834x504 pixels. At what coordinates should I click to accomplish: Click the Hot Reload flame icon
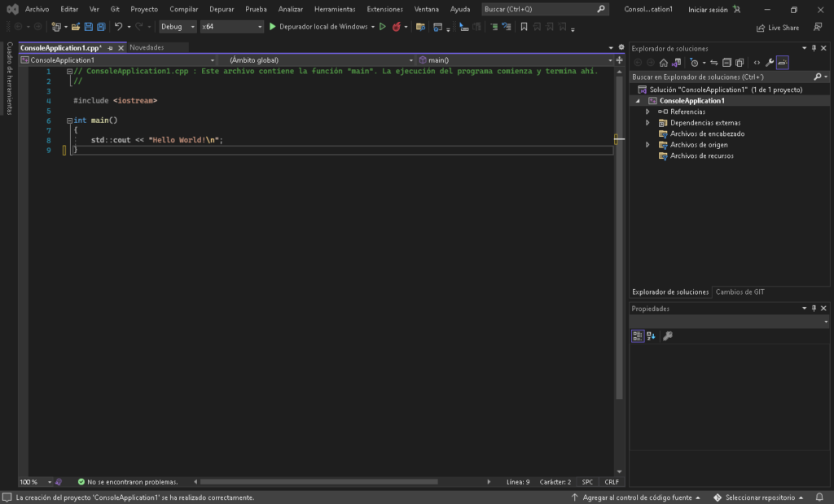397,27
